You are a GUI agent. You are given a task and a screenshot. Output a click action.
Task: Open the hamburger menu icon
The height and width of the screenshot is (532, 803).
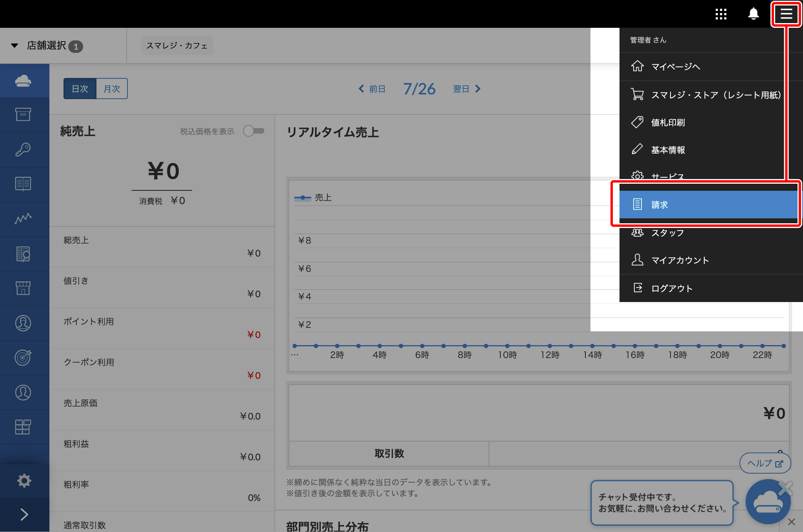click(x=786, y=14)
